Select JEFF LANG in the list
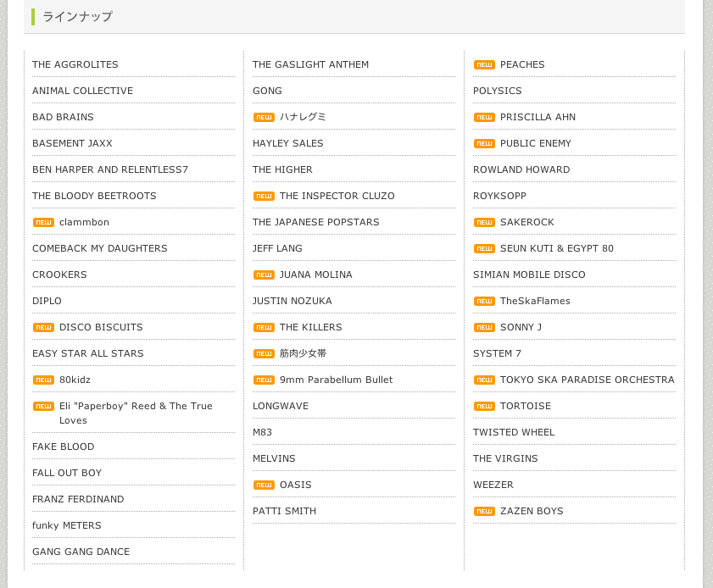Screen dimensions: 713x588 click(x=277, y=248)
